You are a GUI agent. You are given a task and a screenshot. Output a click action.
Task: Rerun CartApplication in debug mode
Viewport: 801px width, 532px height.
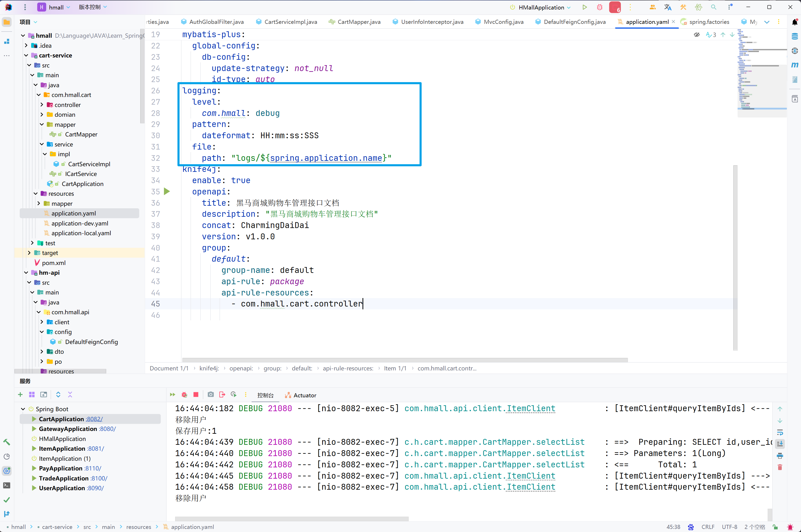pos(184,395)
